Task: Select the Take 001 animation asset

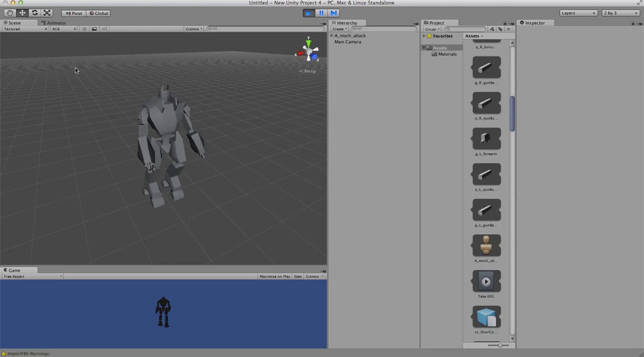Action: pyautogui.click(x=486, y=284)
